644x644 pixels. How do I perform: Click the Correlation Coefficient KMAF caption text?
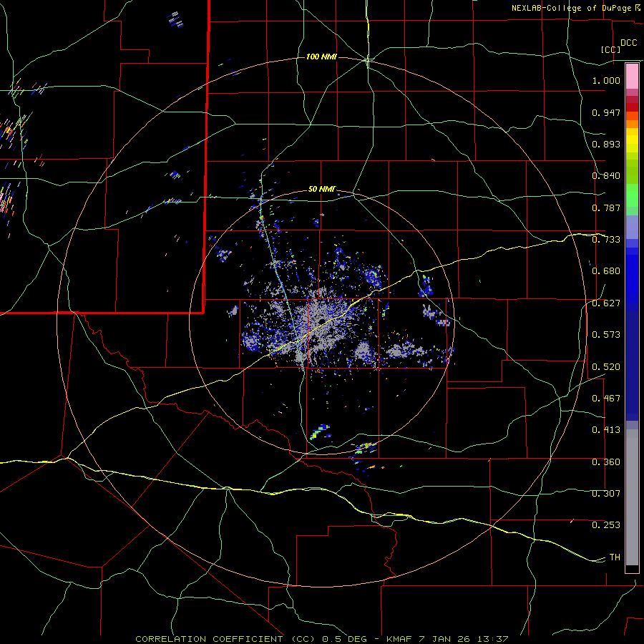pos(322,639)
